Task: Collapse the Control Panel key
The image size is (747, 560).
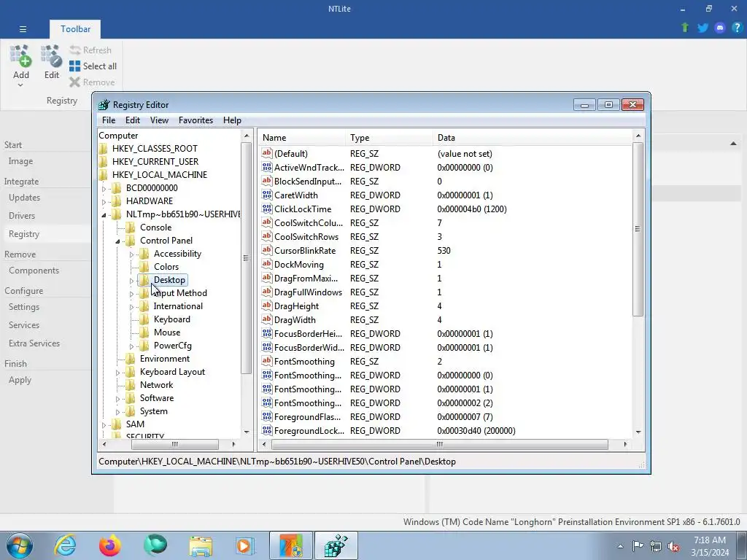Action: (117, 241)
